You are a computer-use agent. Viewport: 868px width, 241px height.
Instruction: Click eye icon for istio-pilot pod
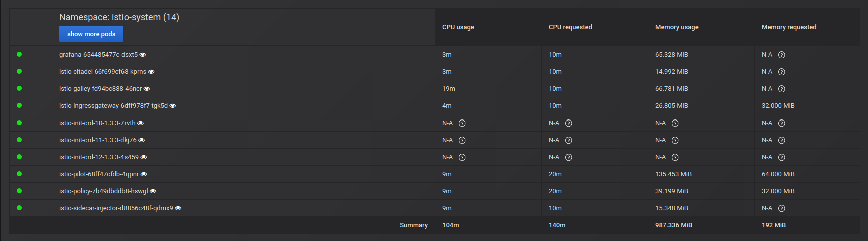[144, 174]
